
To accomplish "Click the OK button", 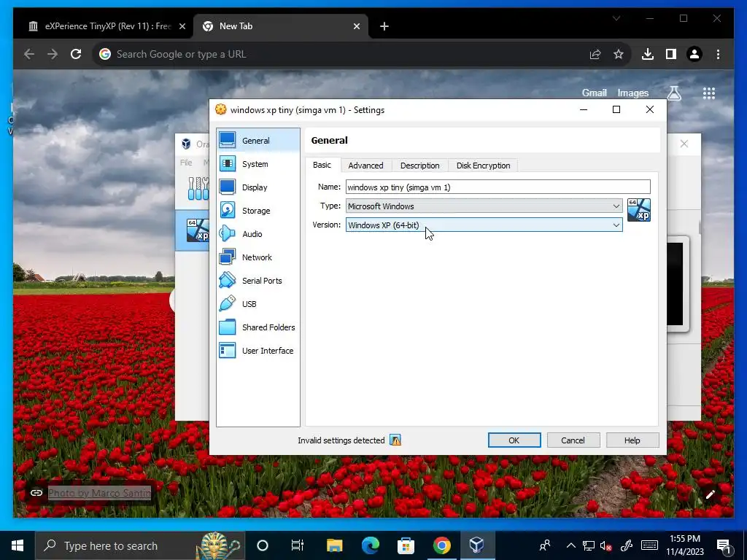I will pyautogui.click(x=514, y=440).
